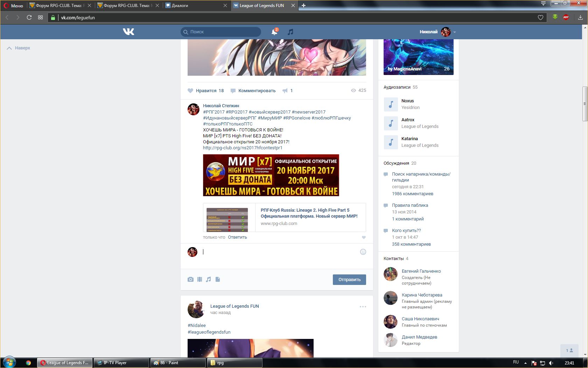This screenshot has width=588, height=368.
Task: Switch to the first Форум RPG-CLUB tab
Action: [61, 6]
